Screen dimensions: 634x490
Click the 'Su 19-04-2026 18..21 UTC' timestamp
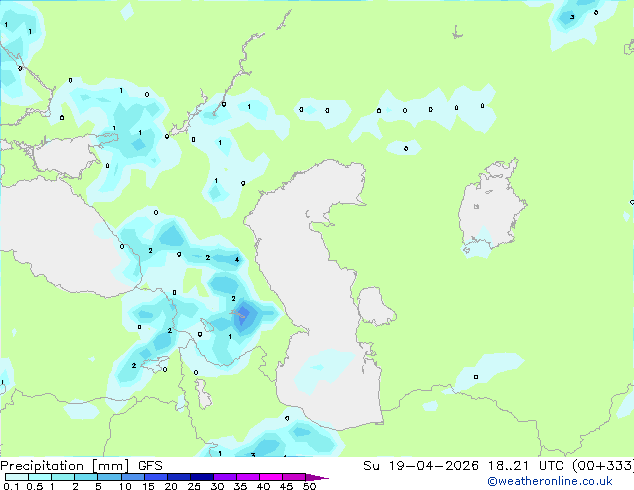(465, 466)
